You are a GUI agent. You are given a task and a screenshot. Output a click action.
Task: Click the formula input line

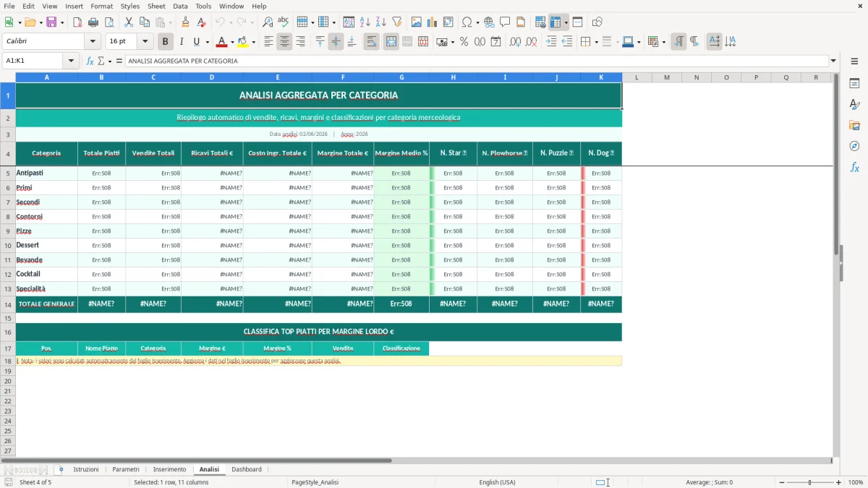pos(477,61)
